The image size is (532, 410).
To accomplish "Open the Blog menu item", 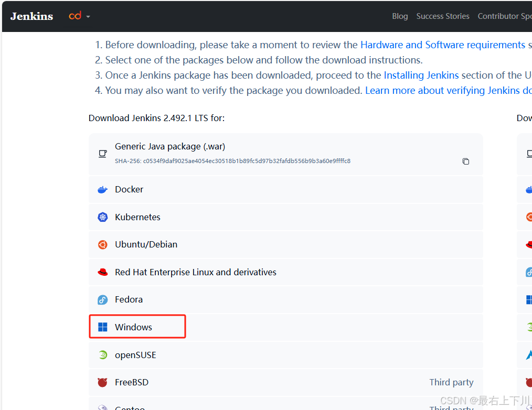I will pyautogui.click(x=400, y=16).
